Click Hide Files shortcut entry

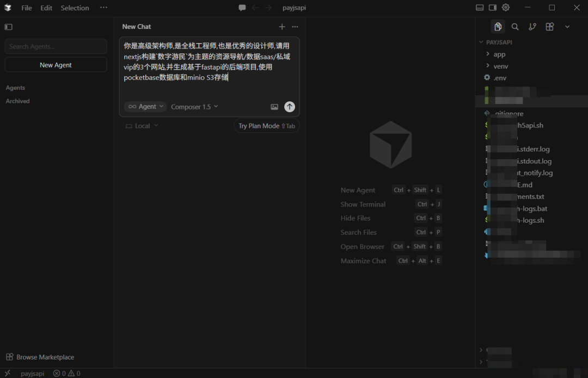point(391,218)
